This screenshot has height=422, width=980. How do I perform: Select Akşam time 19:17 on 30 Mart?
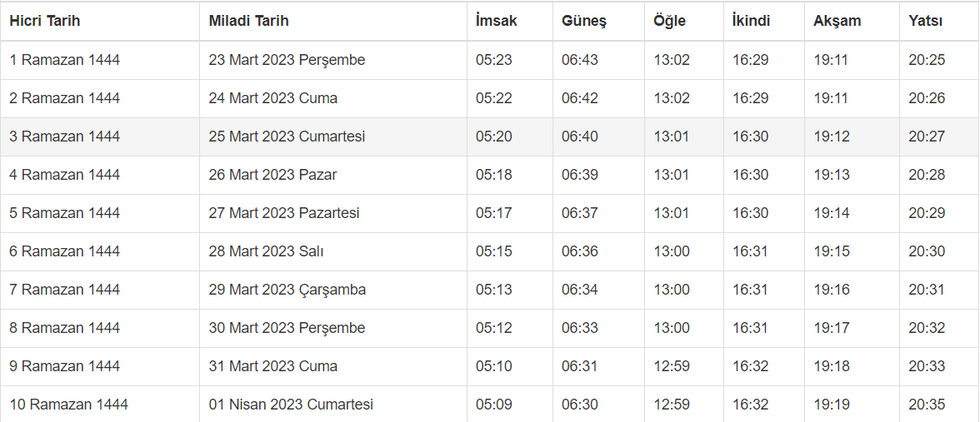click(831, 328)
